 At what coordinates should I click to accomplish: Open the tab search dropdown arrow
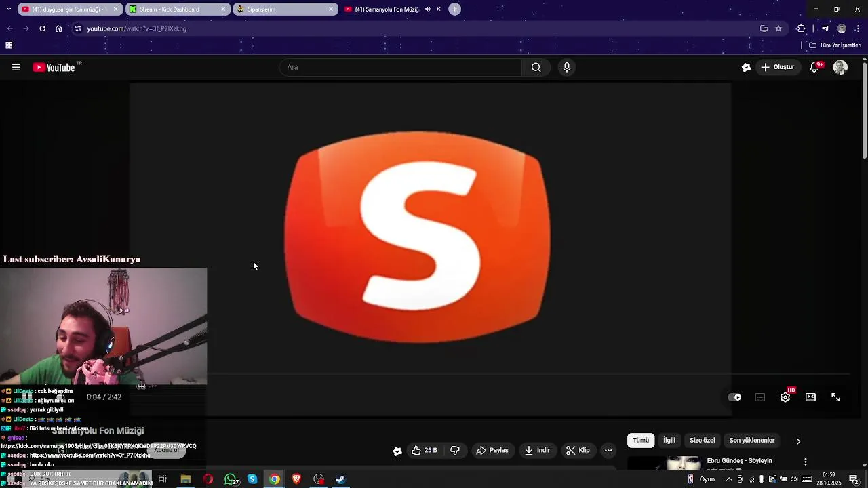point(8,9)
